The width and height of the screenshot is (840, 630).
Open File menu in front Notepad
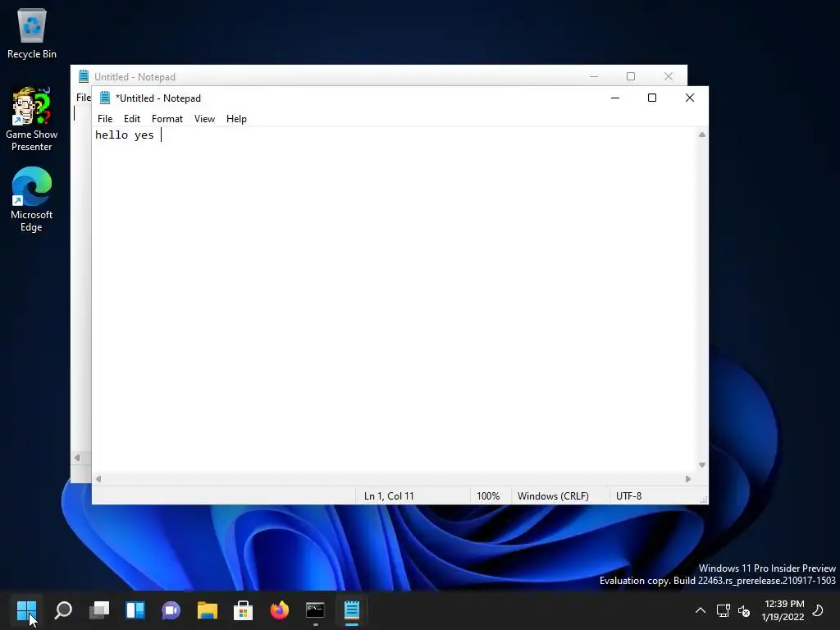[x=105, y=119]
